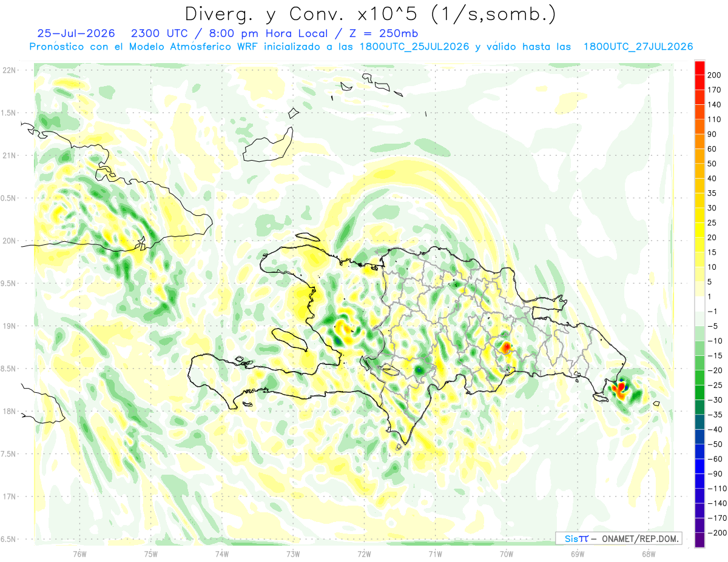Click the longitude label "75W"
Screen dimensions: 728x562
pos(151,554)
